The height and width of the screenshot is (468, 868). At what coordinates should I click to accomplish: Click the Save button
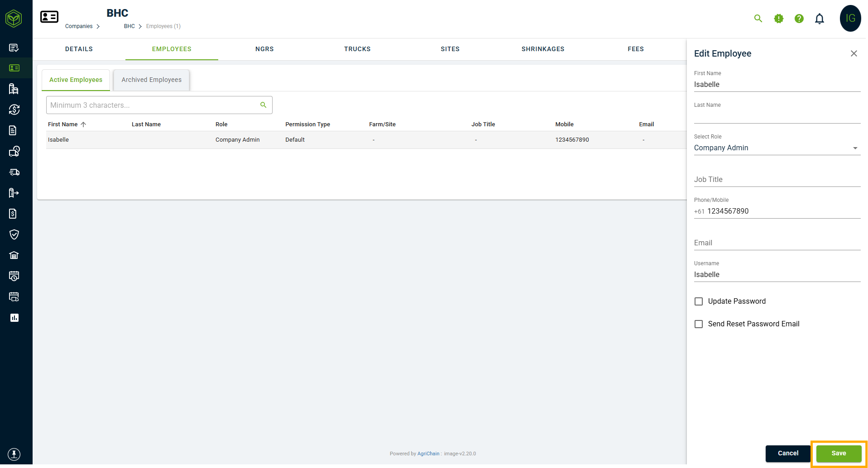click(x=839, y=454)
